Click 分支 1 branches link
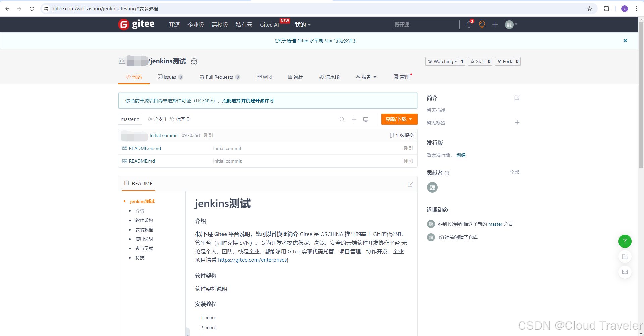 157,119
